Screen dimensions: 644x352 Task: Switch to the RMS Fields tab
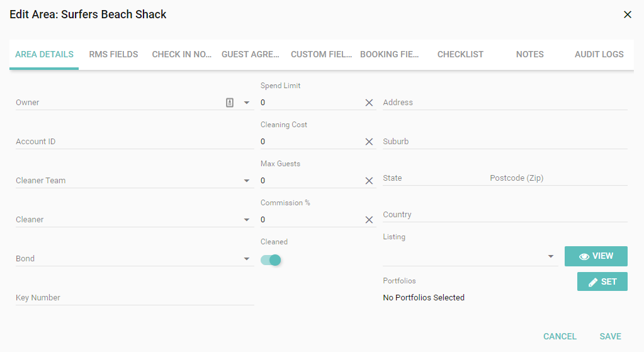[x=113, y=54]
